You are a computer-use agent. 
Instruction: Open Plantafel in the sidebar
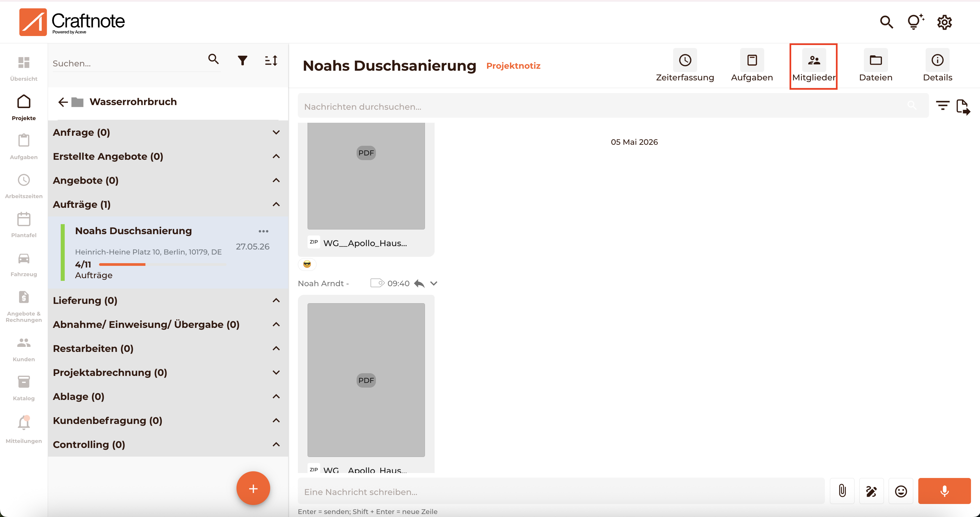24,225
